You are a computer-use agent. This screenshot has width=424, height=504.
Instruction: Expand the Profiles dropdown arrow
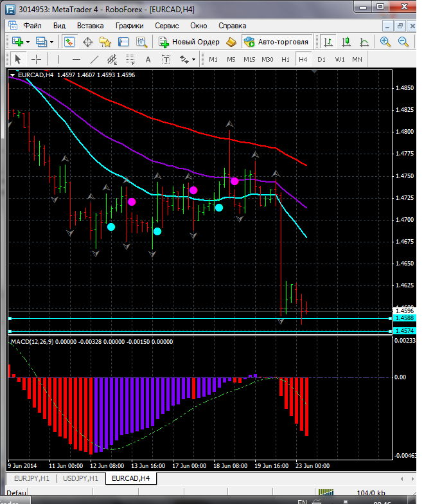[51, 42]
